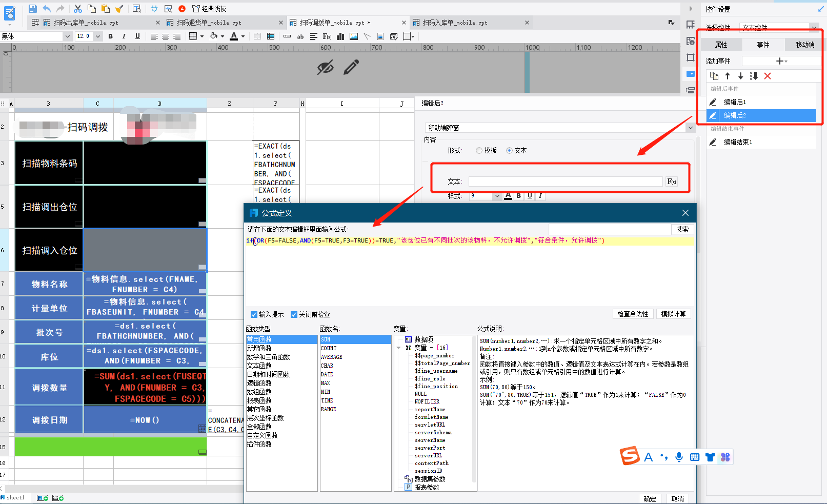Select 逻辑函数 in function type list
The height and width of the screenshot is (504, 827).
click(x=259, y=383)
